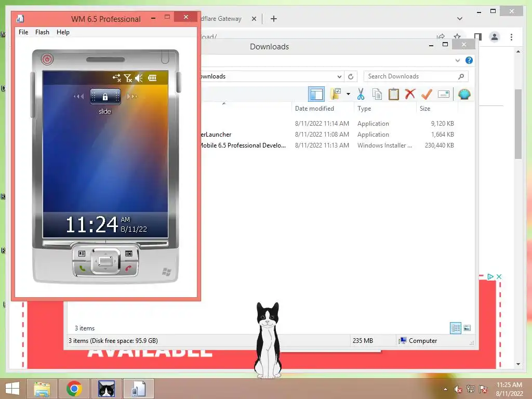The height and width of the screenshot is (399, 532).
Task: Show hidden system tray icons
Action: coord(445,389)
